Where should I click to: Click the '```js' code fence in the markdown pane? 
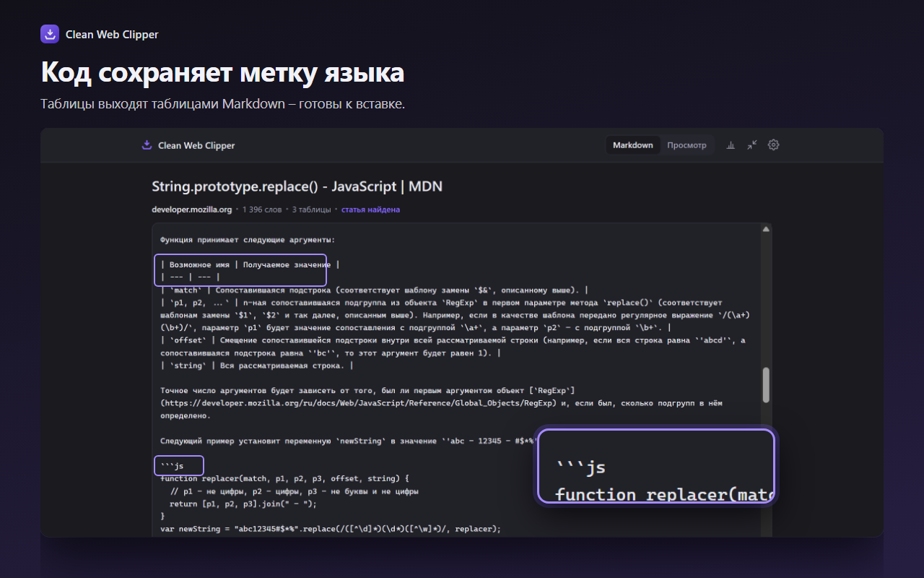coord(172,466)
